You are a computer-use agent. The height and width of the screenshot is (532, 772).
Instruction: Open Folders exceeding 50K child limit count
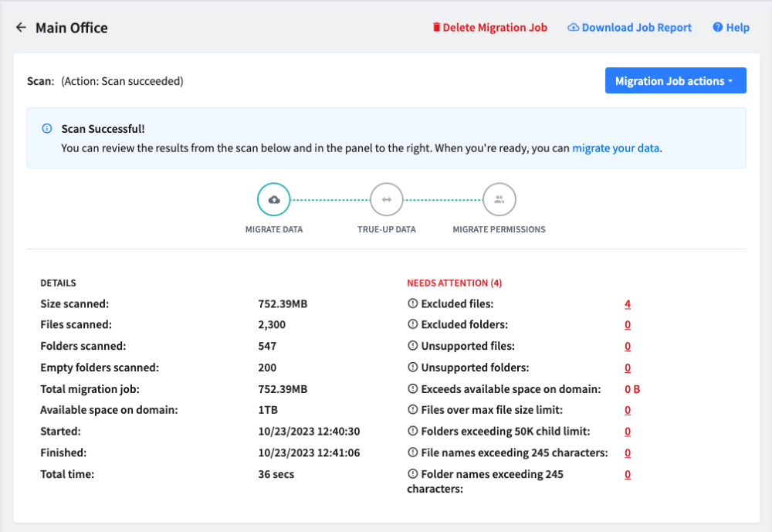(628, 432)
